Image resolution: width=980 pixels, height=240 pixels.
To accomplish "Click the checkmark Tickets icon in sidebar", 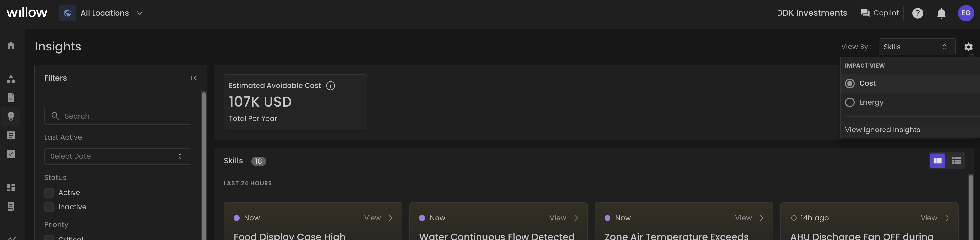I will tap(11, 154).
